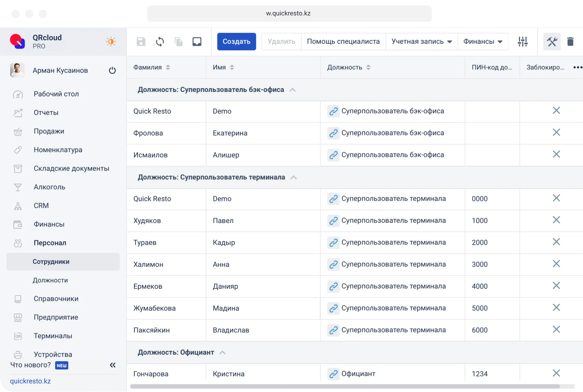The height and width of the screenshot is (392, 583).
Task: Click the hammer and wrench tools icon
Action: (552, 42)
